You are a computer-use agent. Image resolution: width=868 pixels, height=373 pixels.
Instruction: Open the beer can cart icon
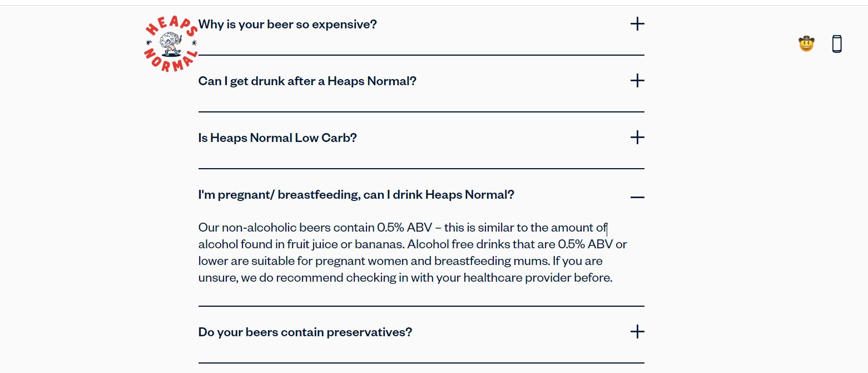pos(836,43)
